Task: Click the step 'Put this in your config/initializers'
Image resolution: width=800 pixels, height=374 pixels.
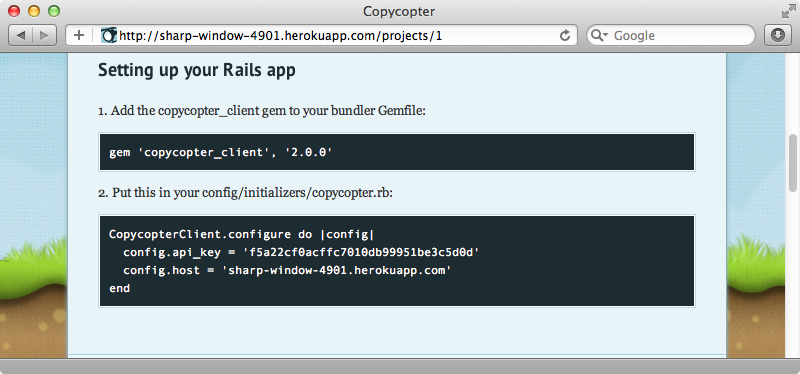Action: (x=245, y=193)
